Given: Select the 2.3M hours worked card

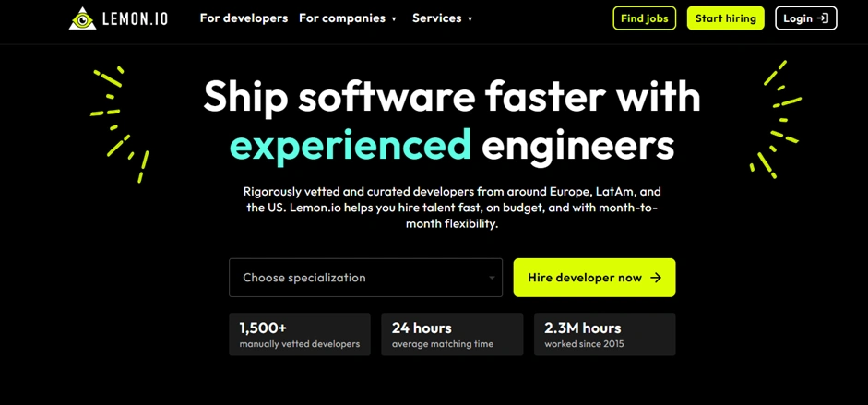Looking at the screenshot, I should [x=604, y=335].
